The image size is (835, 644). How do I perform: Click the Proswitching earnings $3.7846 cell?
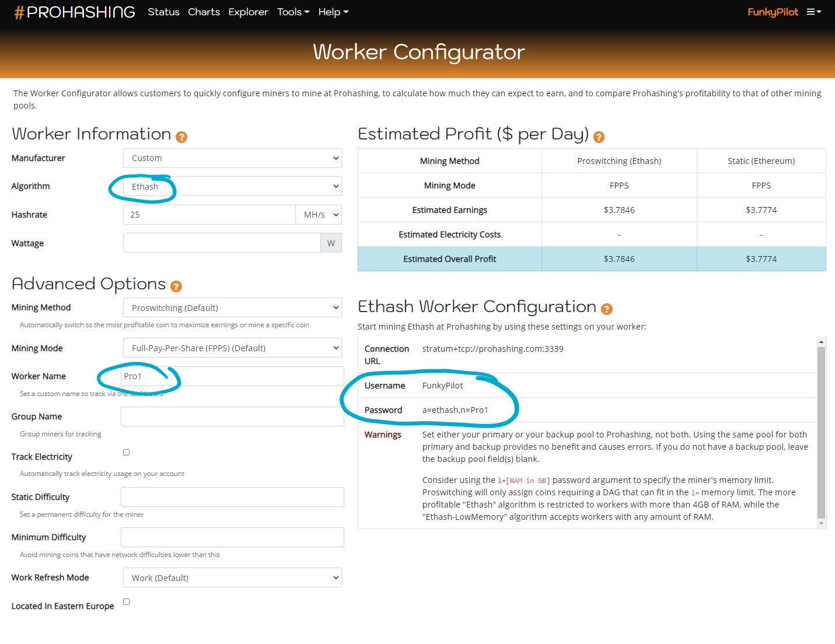click(619, 210)
